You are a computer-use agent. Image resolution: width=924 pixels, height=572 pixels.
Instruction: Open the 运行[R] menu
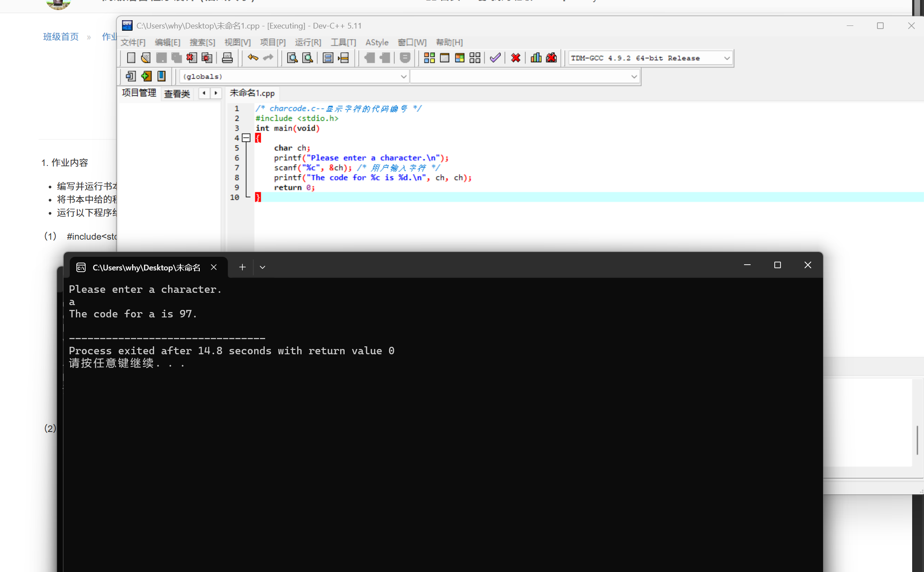(308, 42)
